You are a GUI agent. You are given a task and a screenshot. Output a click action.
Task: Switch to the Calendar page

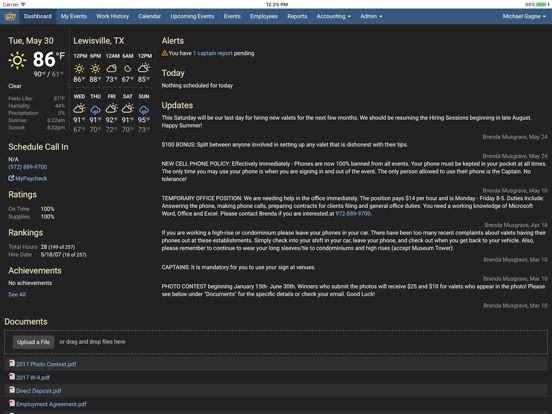pyautogui.click(x=149, y=16)
